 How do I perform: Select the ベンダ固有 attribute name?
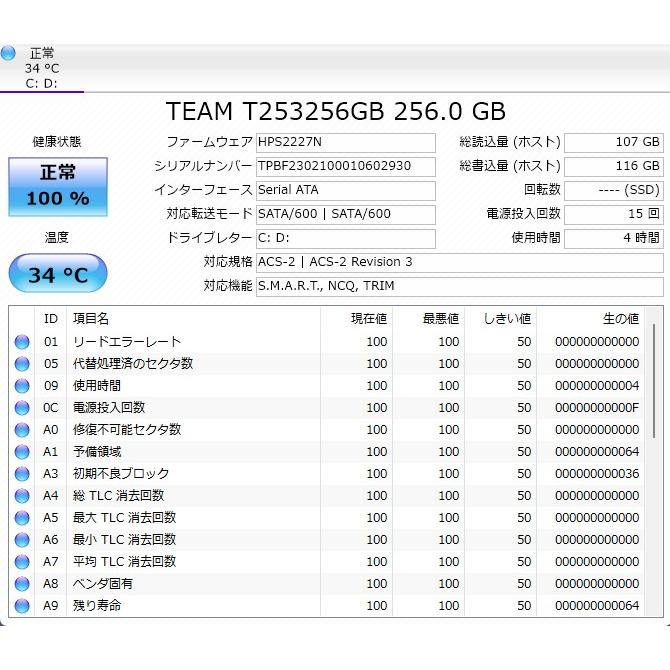click(103, 584)
